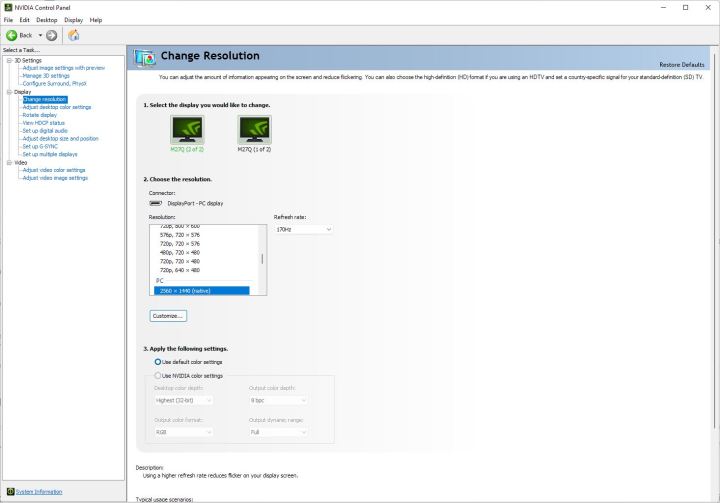Select Use default color settings
720x503 pixels.
coord(158,361)
